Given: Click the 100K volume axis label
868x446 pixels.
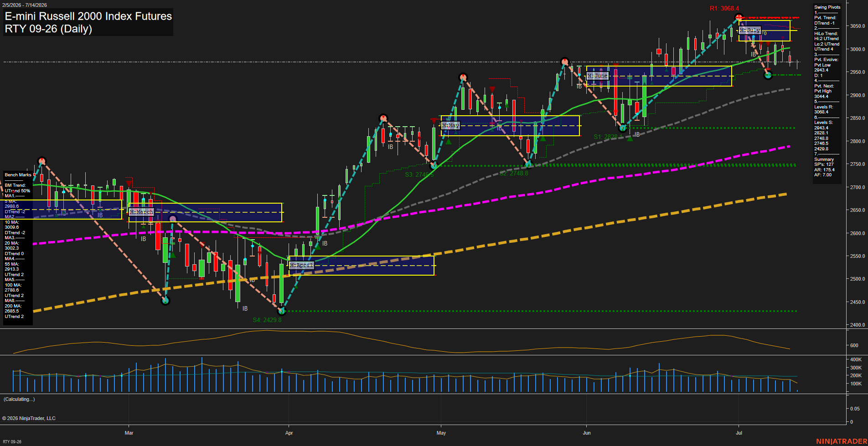Looking at the screenshot, I should (856, 384).
